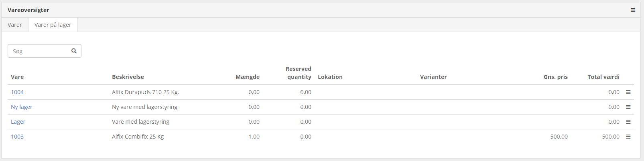The height and width of the screenshot is (161, 644).
Task: Open row menu for item 1004
Action: pyautogui.click(x=628, y=92)
